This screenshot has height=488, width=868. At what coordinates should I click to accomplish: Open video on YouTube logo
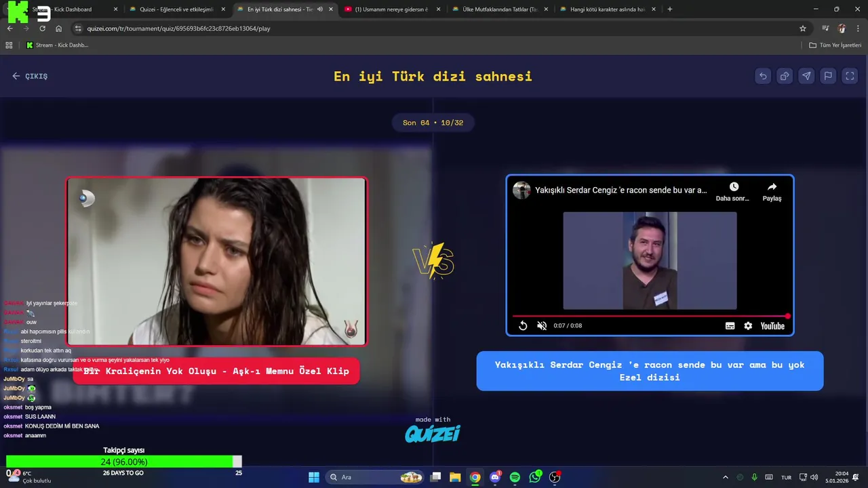coord(772,326)
